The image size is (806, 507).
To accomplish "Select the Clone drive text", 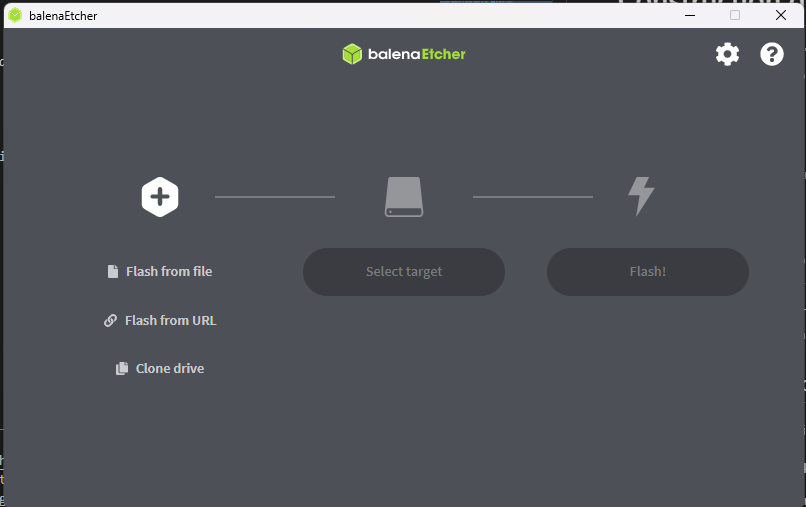I will click(170, 369).
